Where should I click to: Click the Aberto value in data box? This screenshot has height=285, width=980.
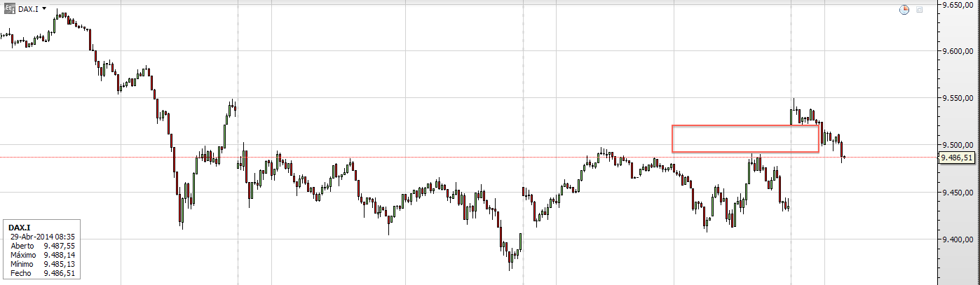(59, 246)
